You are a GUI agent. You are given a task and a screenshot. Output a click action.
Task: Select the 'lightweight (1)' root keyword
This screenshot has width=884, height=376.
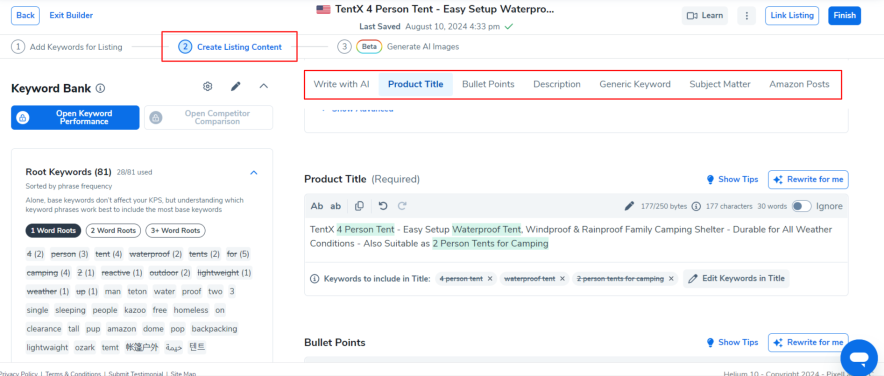[x=224, y=273]
